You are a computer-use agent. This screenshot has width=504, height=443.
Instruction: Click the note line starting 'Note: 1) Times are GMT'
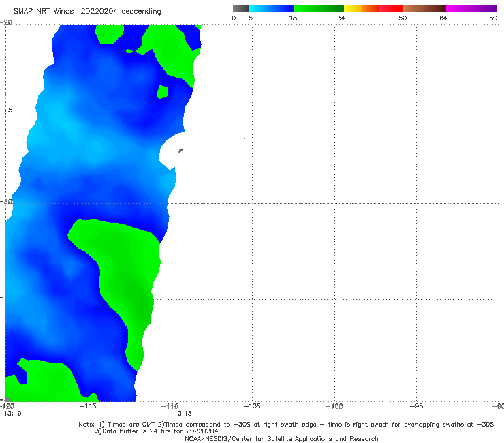pos(286,425)
